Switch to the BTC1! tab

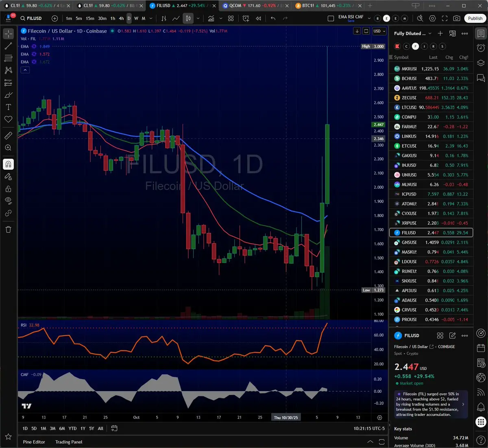click(x=328, y=6)
